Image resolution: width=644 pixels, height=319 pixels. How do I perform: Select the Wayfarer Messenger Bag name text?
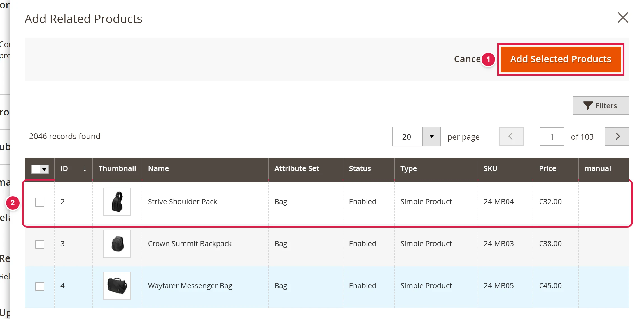click(x=190, y=286)
